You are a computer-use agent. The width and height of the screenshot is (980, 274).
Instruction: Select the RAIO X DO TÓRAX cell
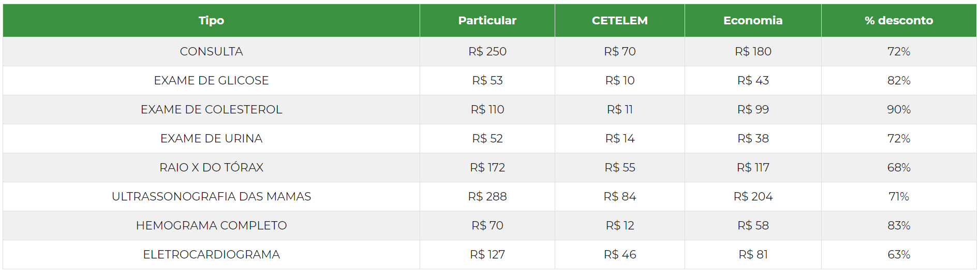click(x=211, y=167)
